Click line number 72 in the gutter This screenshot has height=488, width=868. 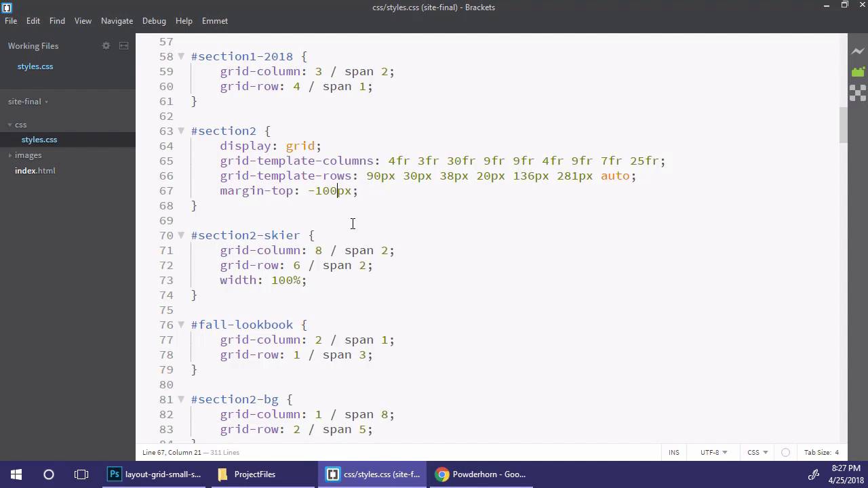[166, 265]
